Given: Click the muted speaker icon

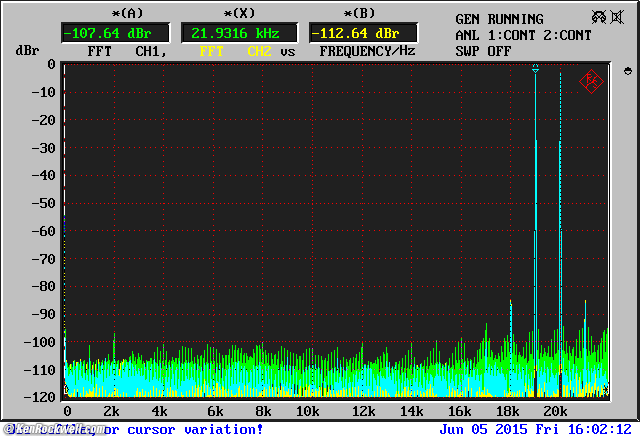Looking at the screenshot, I should (x=622, y=17).
